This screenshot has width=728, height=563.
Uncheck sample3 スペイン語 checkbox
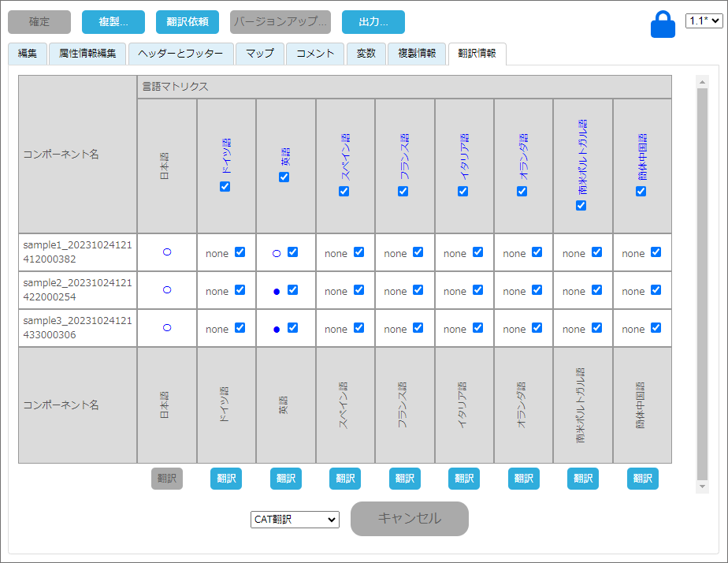[x=359, y=327]
